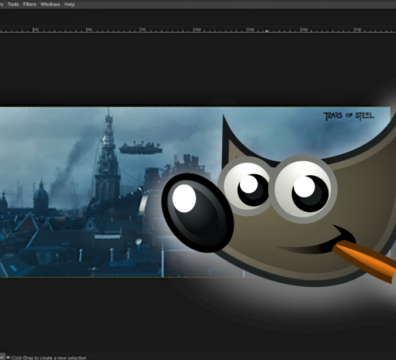Click the orange paintbrush in Wilber's mouth
The image size is (396, 360).
pos(364,261)
